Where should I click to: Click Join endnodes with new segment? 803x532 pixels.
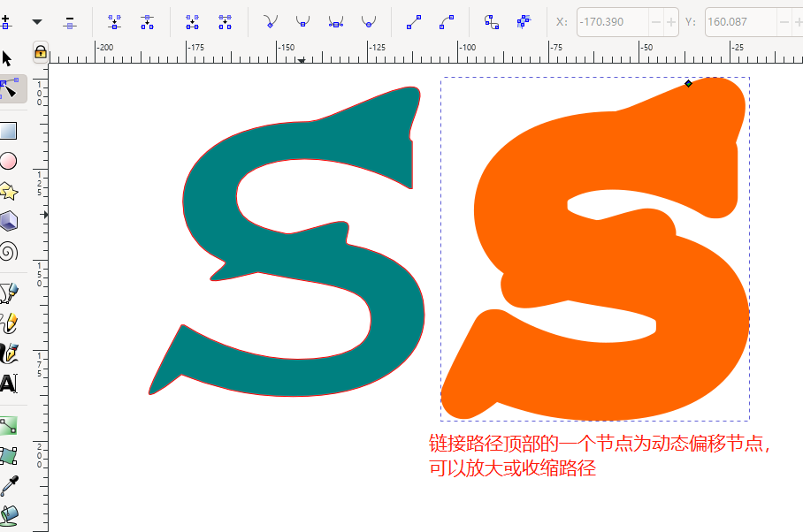click(x=193, y=22)
